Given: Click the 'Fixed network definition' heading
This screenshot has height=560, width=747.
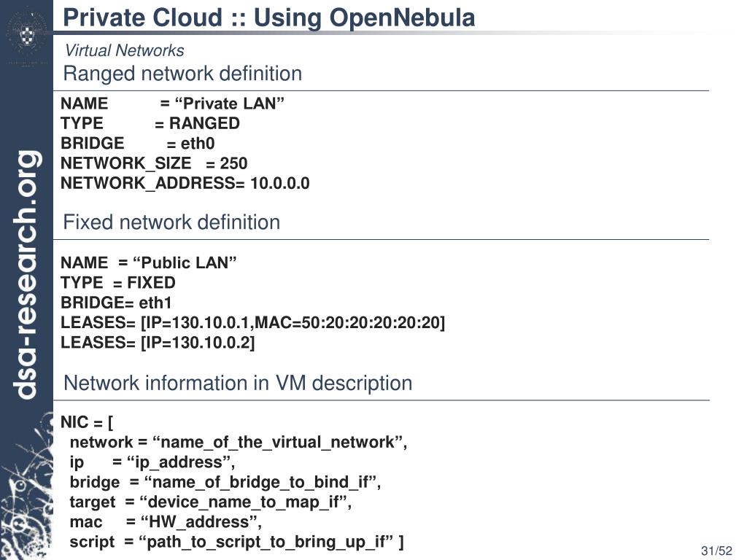Looking at the screenshot, I should click(171, 222).
